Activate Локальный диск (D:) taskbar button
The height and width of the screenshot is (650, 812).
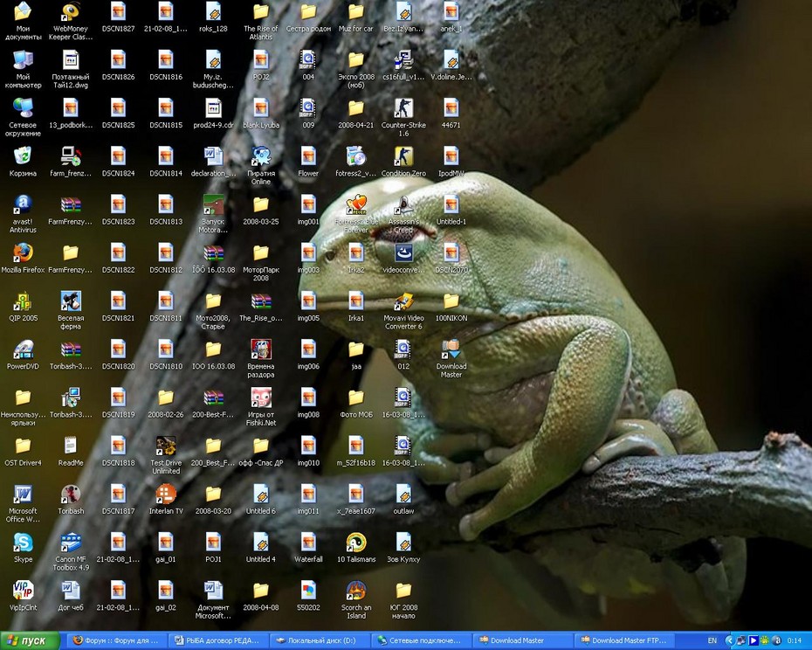pyautogui.click(x=320, y=640)
